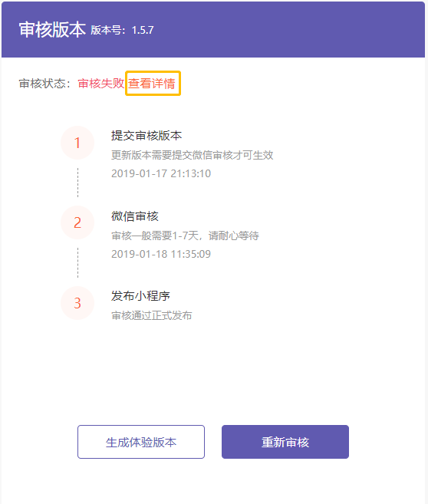Select the step 2 circle icon

point(77,222)
